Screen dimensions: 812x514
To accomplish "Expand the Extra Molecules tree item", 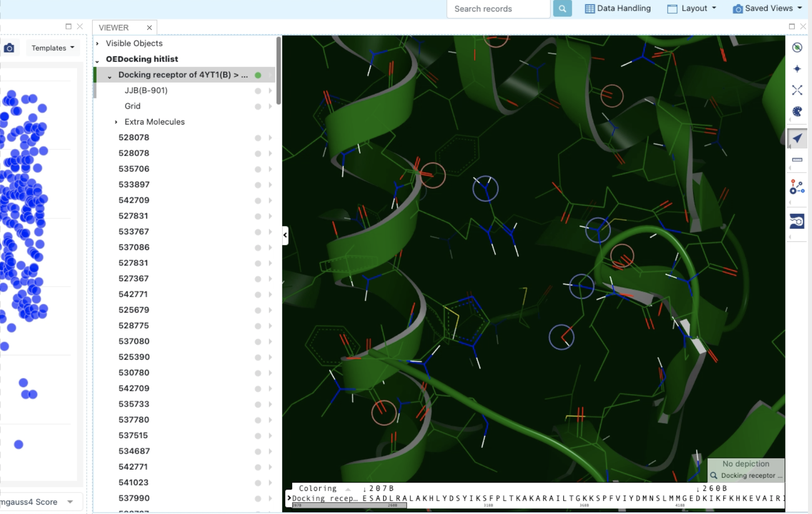I will 116,121.
